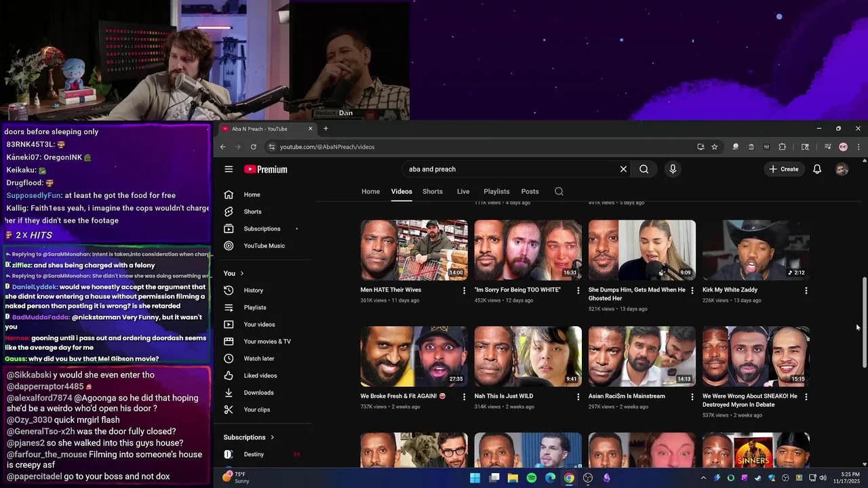
Task: Open the channel Live tab
Action: click(x=463, y=192)
